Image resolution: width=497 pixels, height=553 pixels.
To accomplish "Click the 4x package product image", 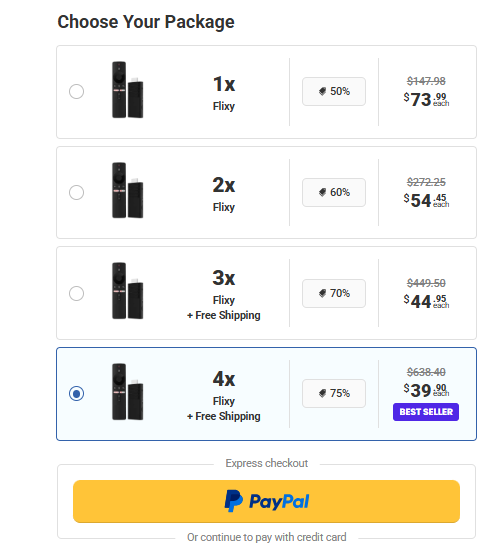I will pos(127,391).
